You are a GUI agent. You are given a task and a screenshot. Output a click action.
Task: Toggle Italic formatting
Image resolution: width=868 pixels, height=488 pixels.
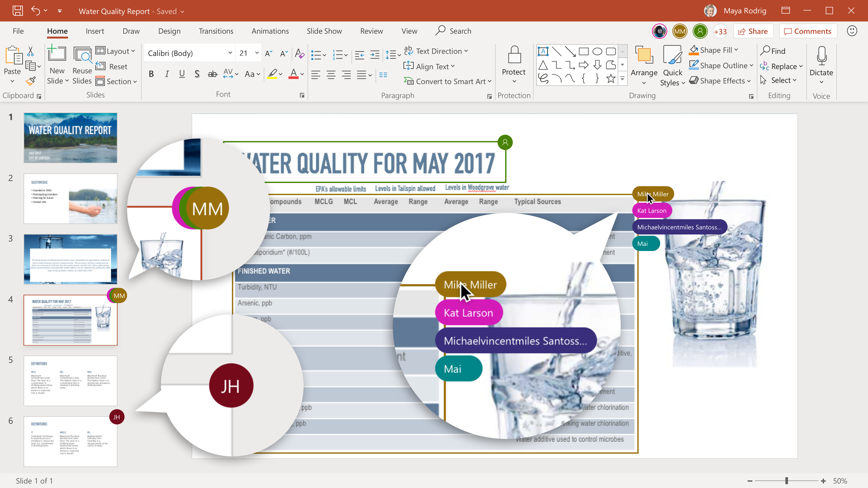(167, 74)
